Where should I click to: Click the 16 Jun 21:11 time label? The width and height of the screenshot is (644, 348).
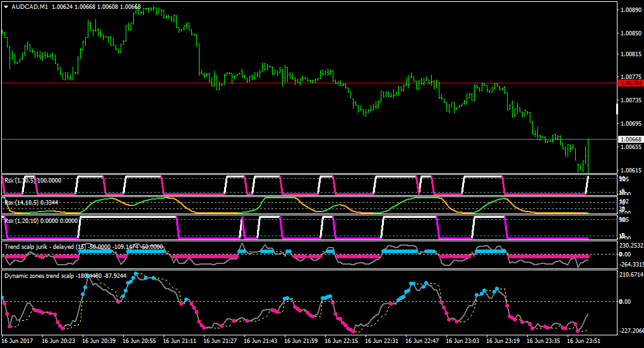pos(179,341)
